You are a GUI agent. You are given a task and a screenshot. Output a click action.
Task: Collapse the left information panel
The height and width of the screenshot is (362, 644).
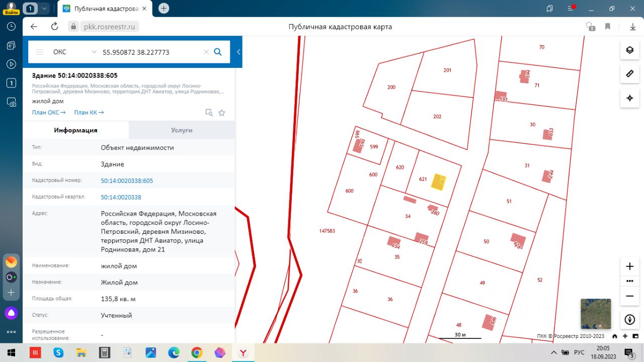click(x=238, y=52)
